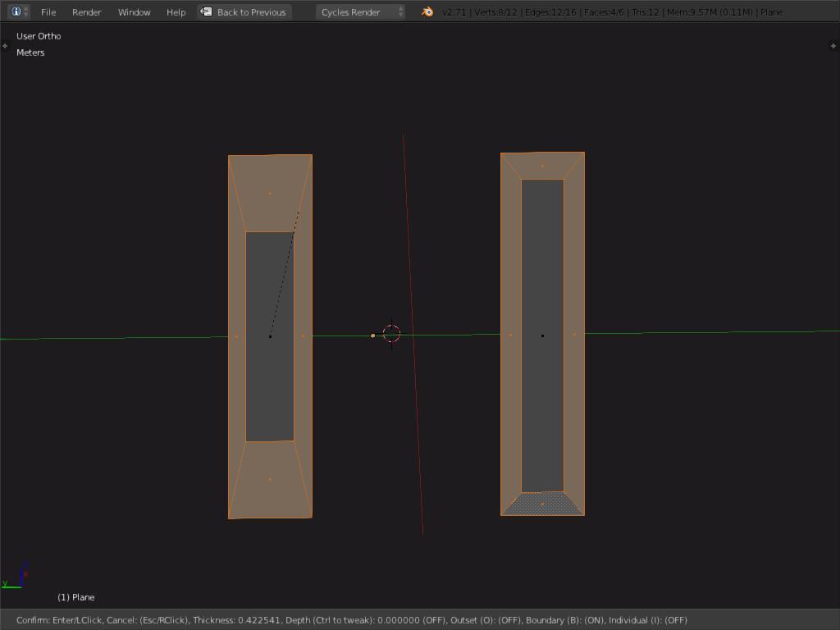Image resolution: width=840 pixels, height=630 pixels.
Task: Click the center dot of right plane
Action: tap(542, 336)
